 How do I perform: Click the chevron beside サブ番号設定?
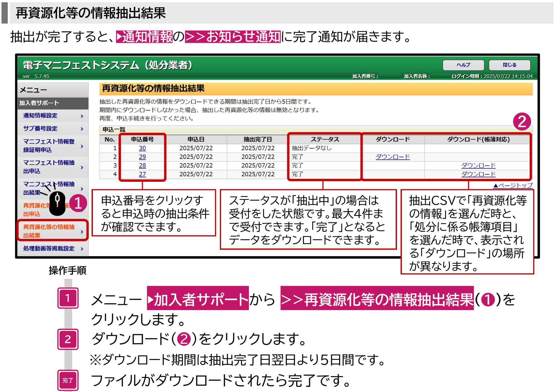(x=82, y=129)
